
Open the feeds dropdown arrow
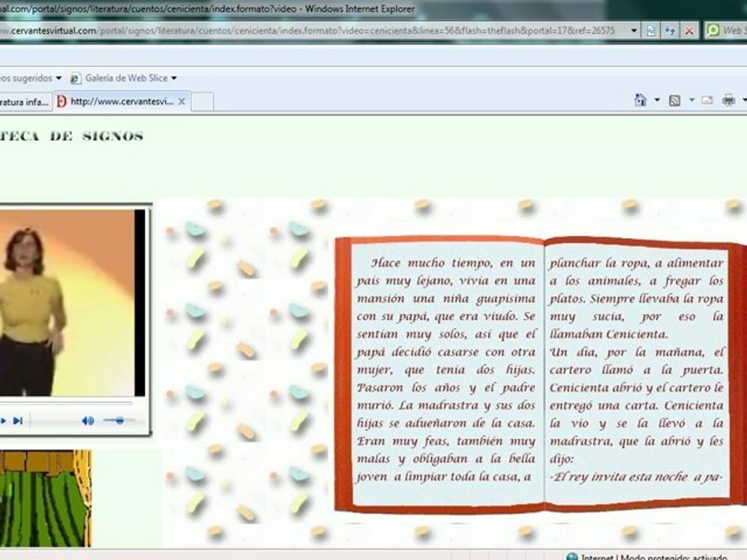pos(691,100)
